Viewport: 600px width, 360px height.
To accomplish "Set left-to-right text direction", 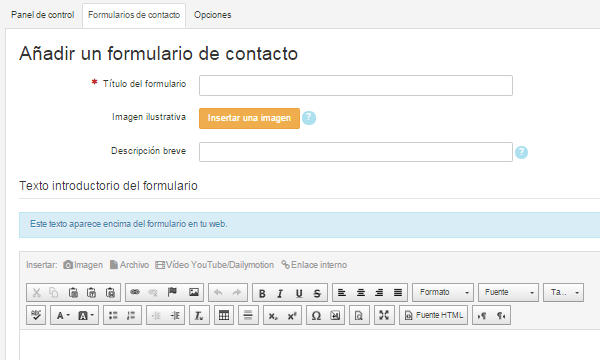I will 482,316.
